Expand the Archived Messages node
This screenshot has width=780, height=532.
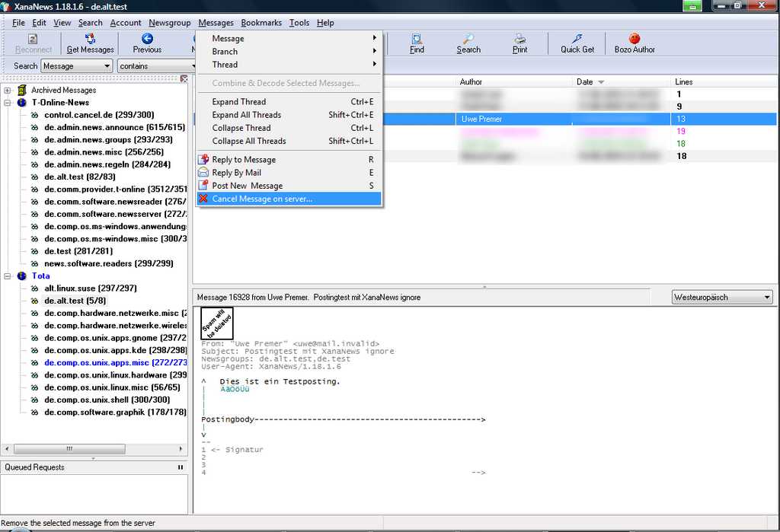8,91
